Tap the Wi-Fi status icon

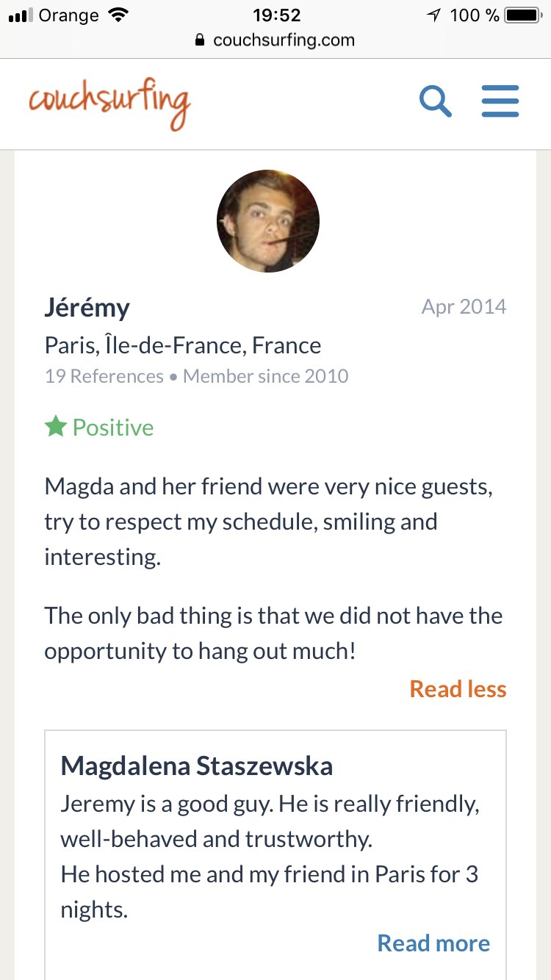118,15
